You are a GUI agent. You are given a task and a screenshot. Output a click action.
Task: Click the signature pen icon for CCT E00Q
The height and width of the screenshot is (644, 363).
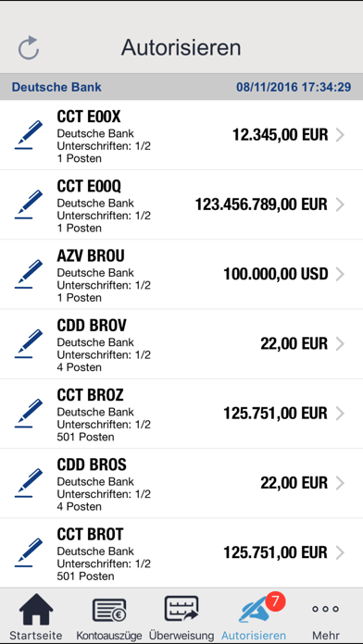[29, 204]
